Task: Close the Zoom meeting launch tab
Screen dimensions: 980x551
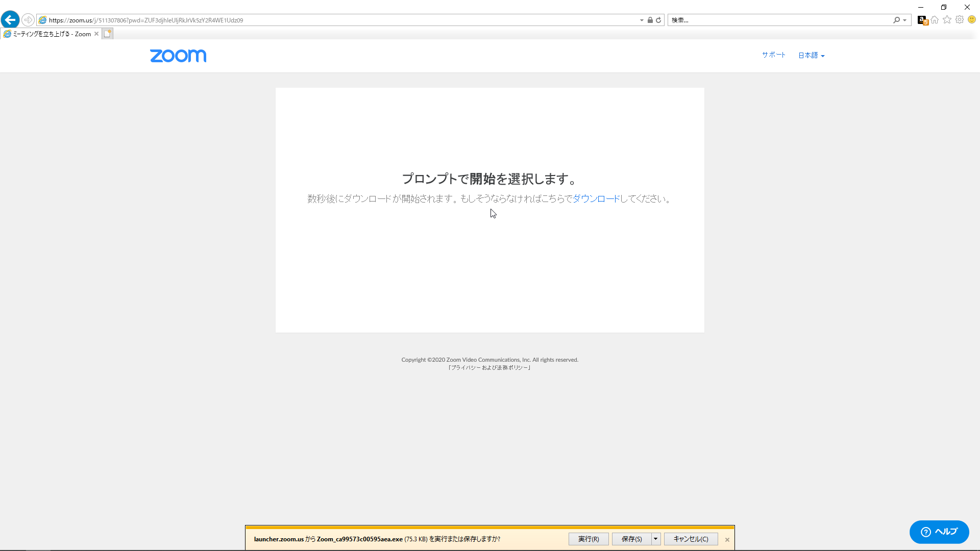Action: pos(96,34)
